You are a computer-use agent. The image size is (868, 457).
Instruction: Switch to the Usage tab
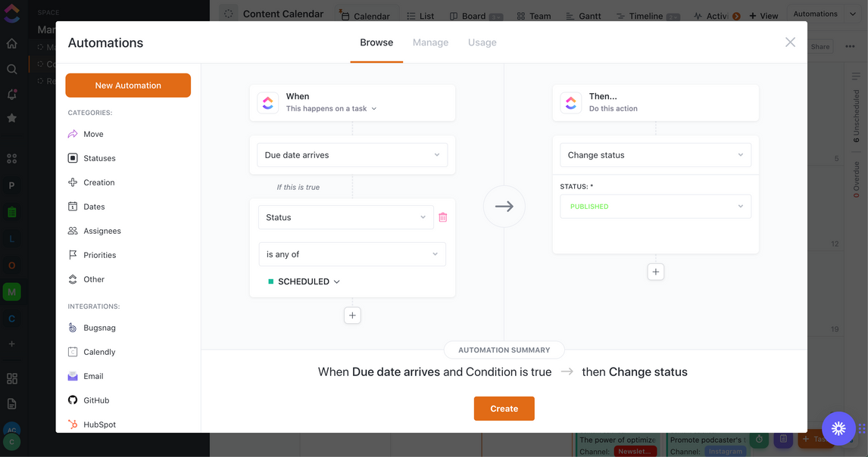[x=482, y=42]
